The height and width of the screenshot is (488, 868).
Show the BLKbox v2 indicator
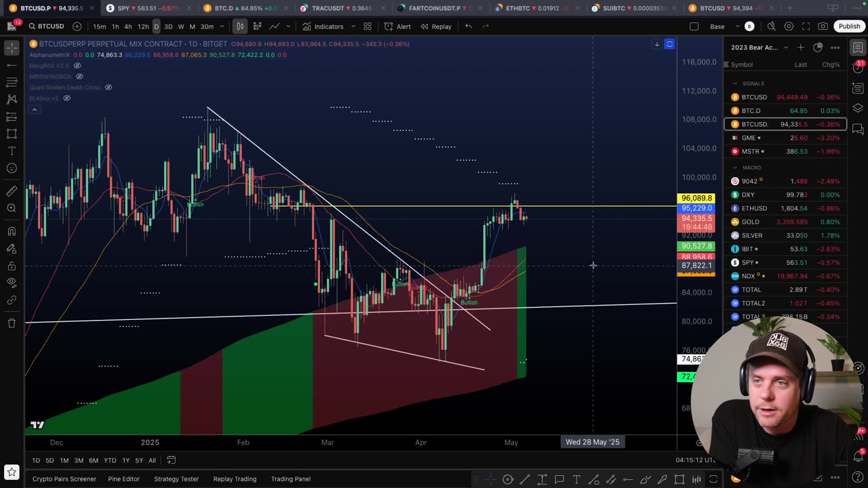click(x=66, y=98)
